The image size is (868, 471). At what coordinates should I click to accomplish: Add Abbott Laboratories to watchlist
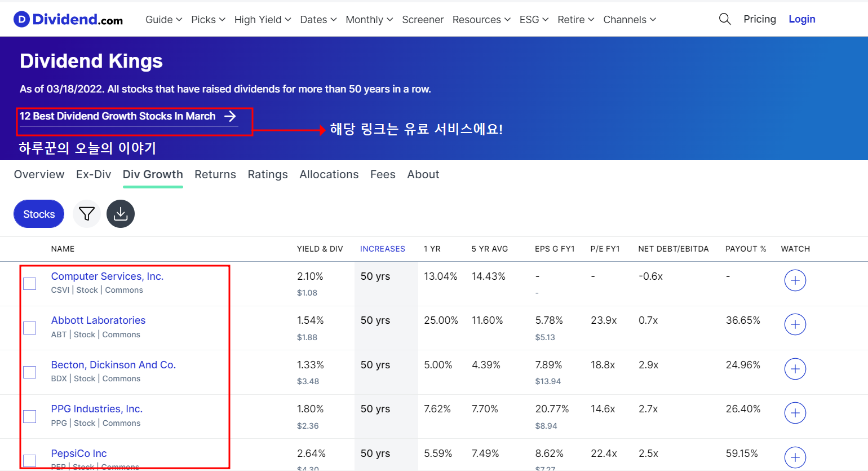795,324
